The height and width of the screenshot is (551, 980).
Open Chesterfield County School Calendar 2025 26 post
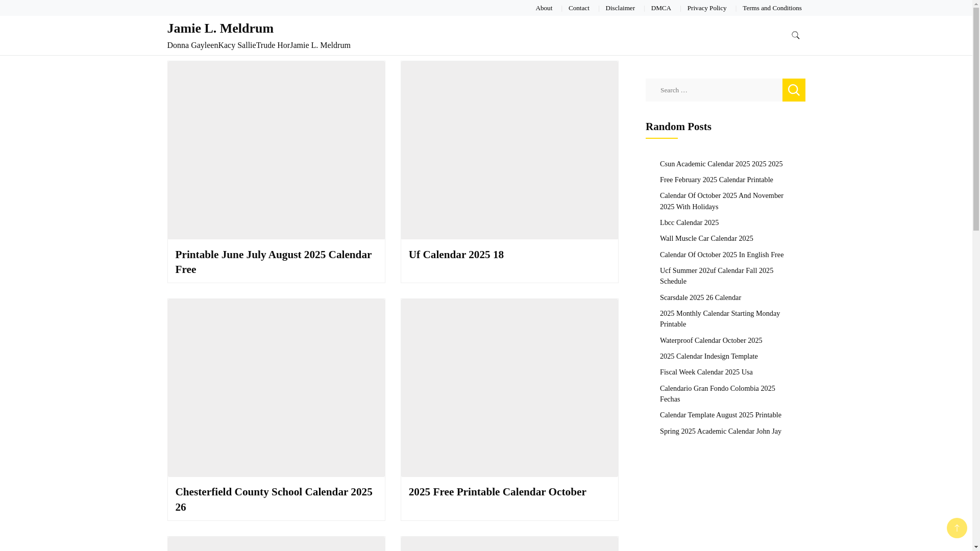[274, 499]
